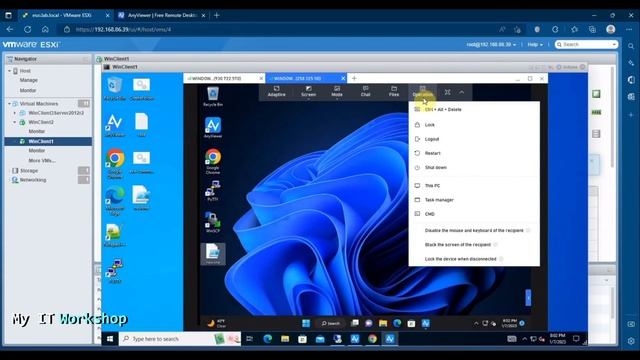
Task: Select Virtual Machines in Navigator
Action: 39,104
